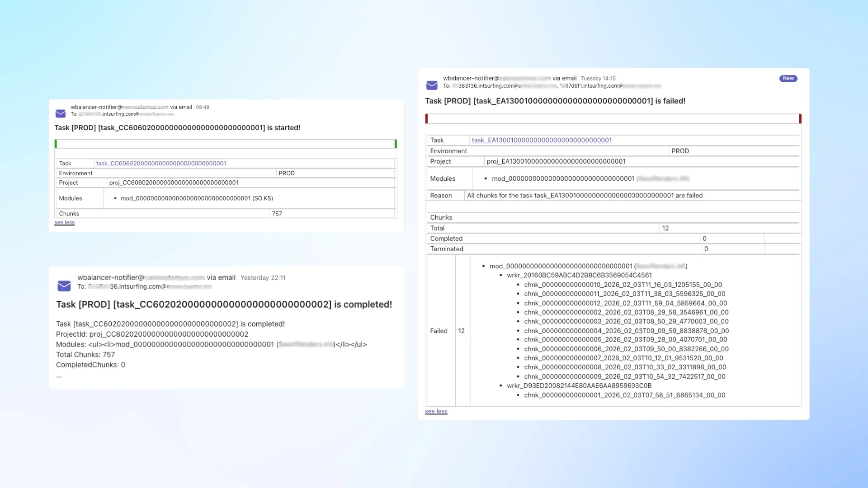Click the envelope icon on the started task email

(x=61, y=113)
